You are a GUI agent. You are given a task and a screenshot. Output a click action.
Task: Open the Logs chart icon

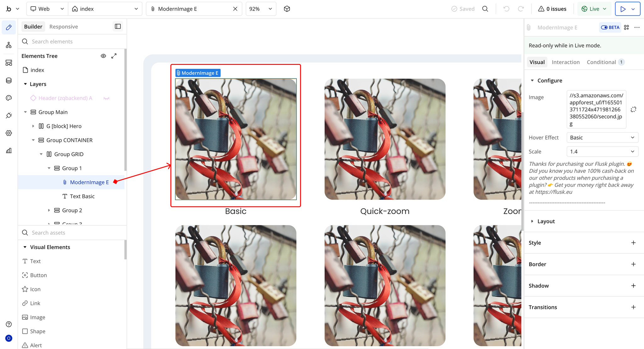coord(9,150)
